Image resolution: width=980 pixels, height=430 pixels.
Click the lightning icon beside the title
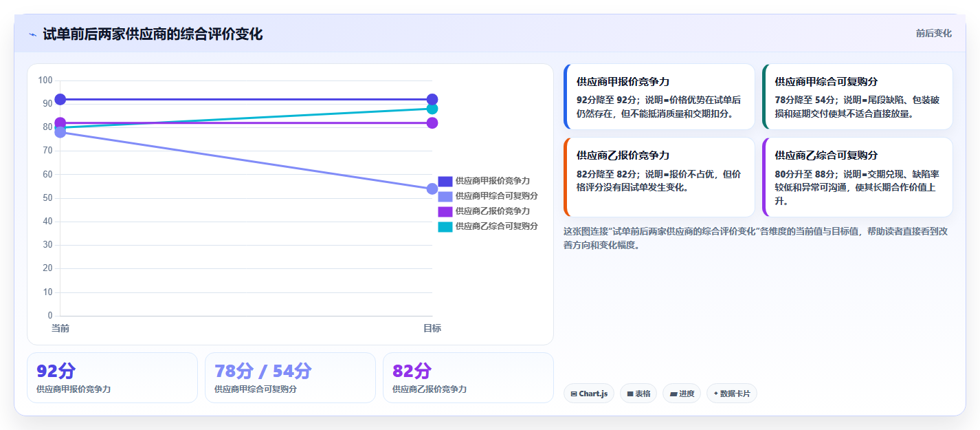[x=32, y=34]
